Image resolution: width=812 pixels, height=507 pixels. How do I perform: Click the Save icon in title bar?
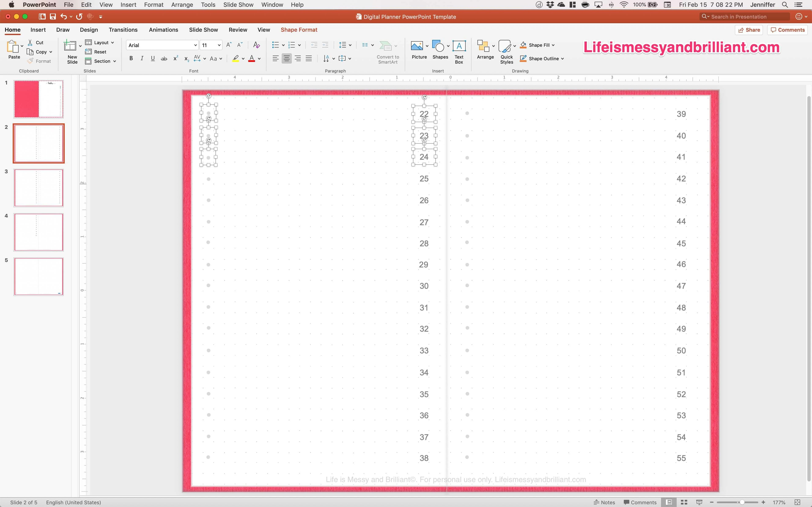click(x=53, y=16)
